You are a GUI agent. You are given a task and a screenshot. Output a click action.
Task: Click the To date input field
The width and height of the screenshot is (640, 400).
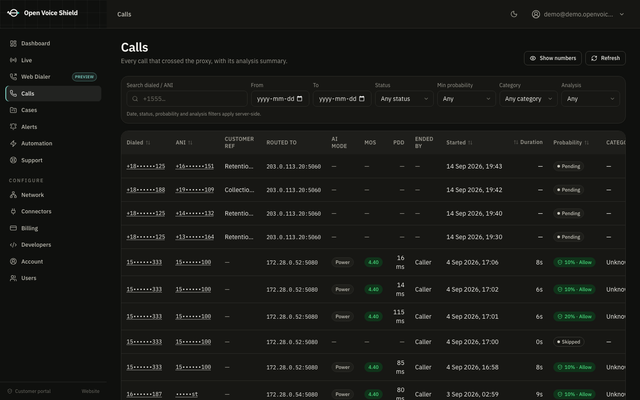(342, 99)
